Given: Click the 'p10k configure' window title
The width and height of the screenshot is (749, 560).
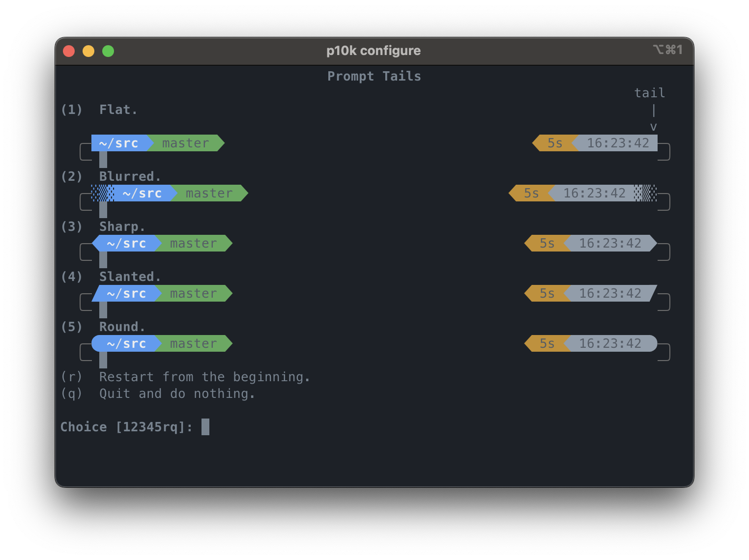Looking at the screenshot, I should (x=374, y=51).
